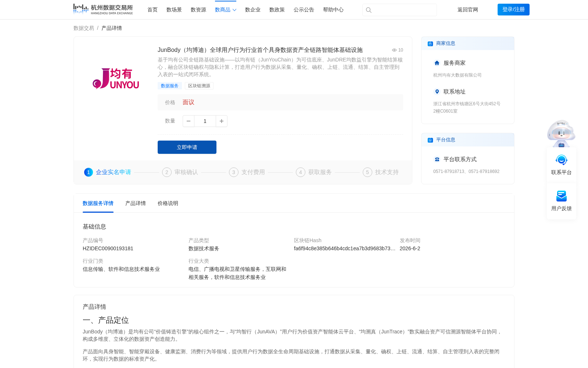Viewport: 588px width, 368px height.
Task: Open 数企业 menu item
Action: pyautogui.click(x=253, y=10)
